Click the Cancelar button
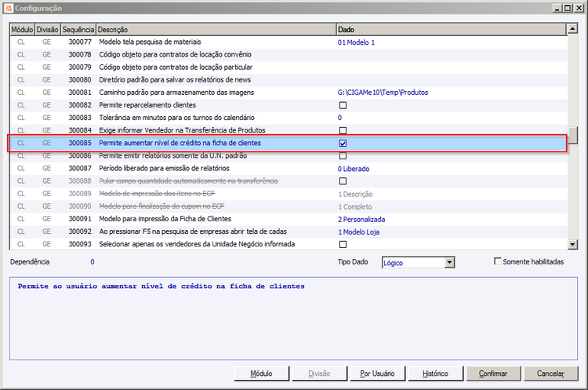588x390 pixels. tap(550, 374)
